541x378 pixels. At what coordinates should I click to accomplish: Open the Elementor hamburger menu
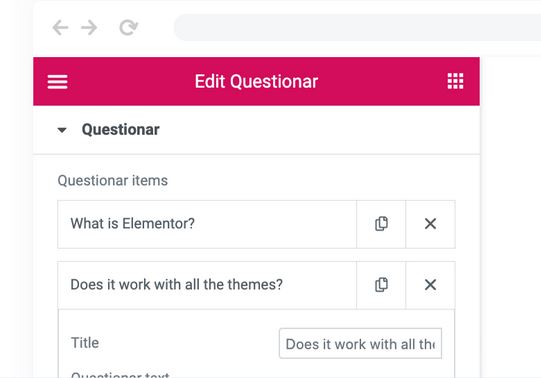coord(57,82)
